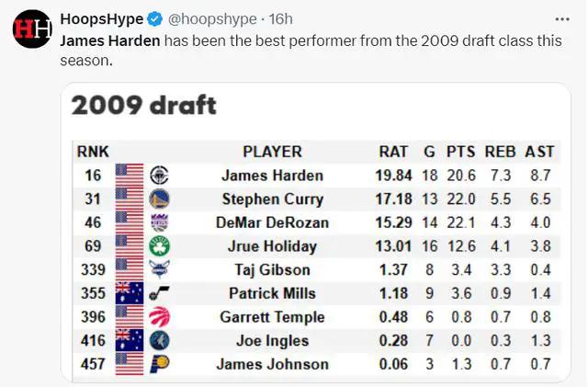Open the 16h timestamp link
Viewport: 588px width, 387px height.
click(280, 19)
